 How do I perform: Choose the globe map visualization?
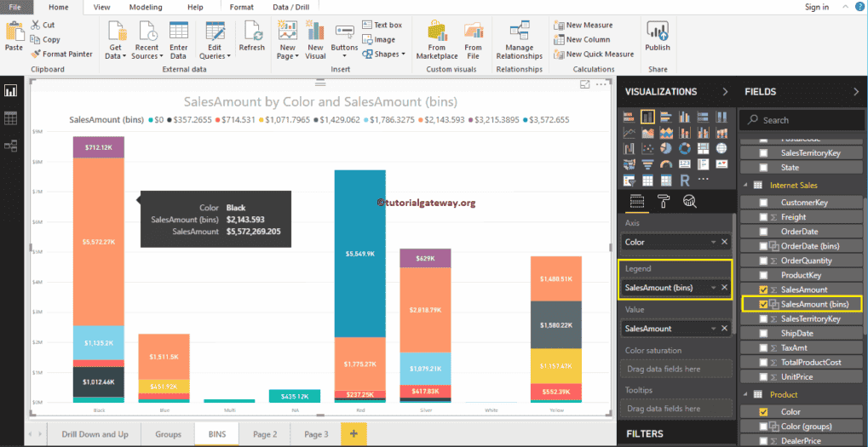coord(721,148)
